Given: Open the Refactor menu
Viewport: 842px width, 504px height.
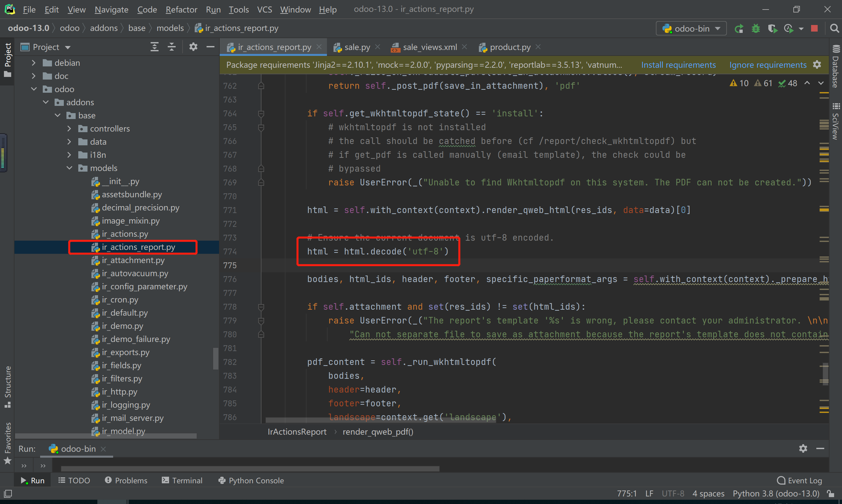Looking at the screenshot, I should (x=181, y=10).
